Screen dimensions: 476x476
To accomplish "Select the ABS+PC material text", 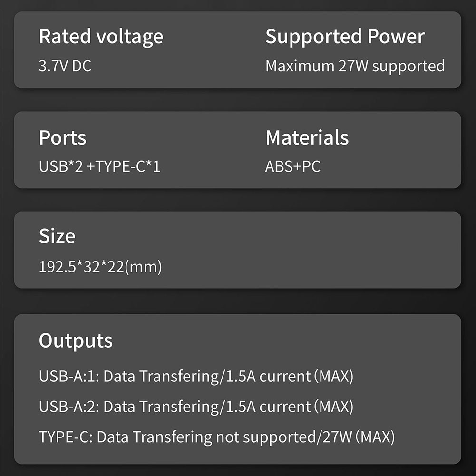I will 292,166.
